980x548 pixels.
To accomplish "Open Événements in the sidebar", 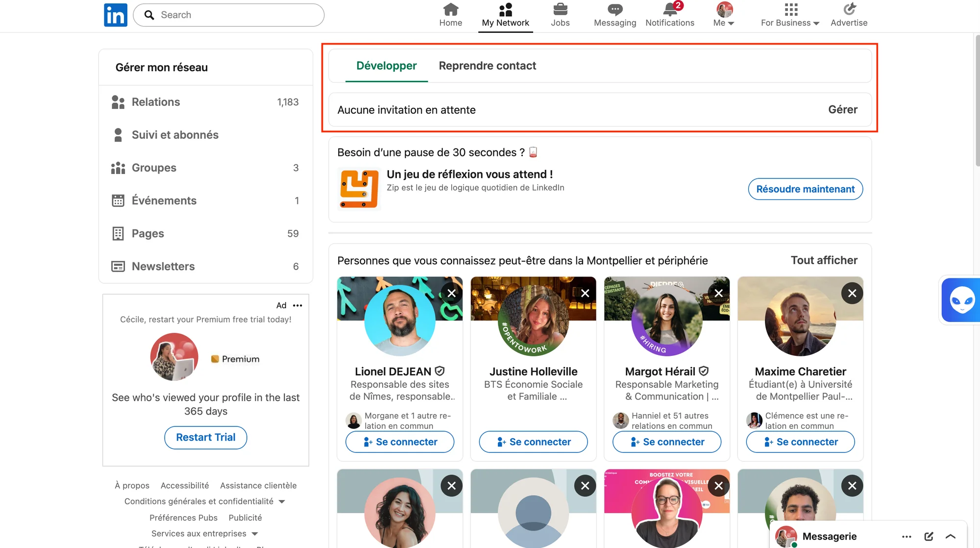I will (x=206, y=200).
